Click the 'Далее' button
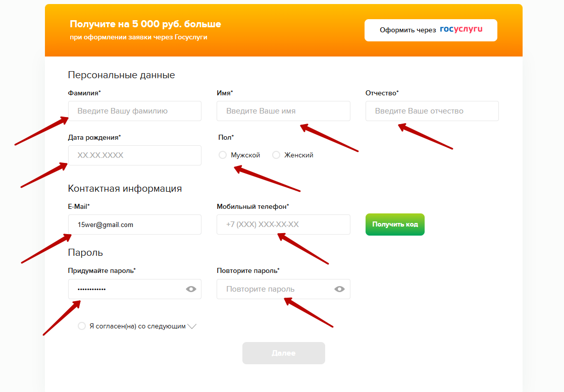 click(x=284, y=353)
